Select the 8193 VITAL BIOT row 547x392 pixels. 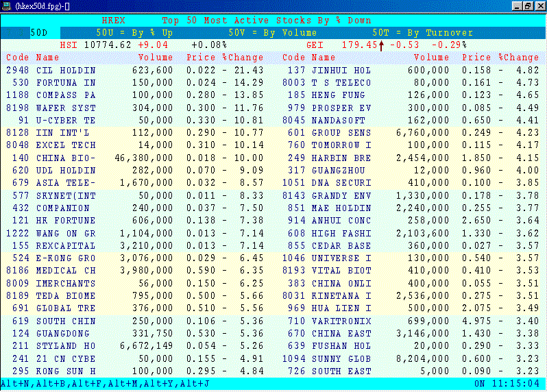411,271
